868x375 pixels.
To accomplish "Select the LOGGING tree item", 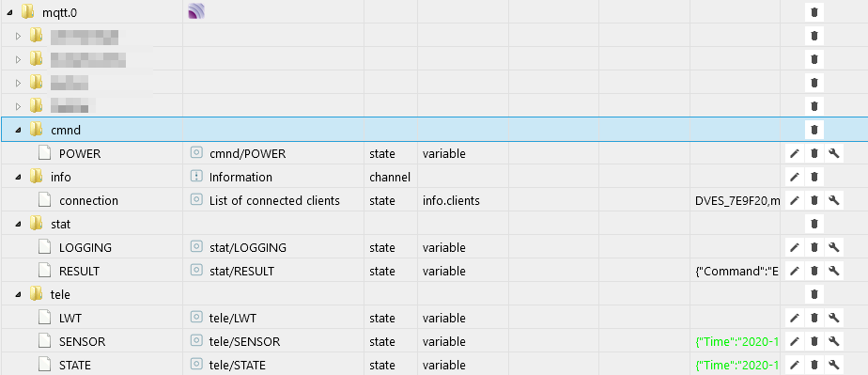I will pos(85,247).
